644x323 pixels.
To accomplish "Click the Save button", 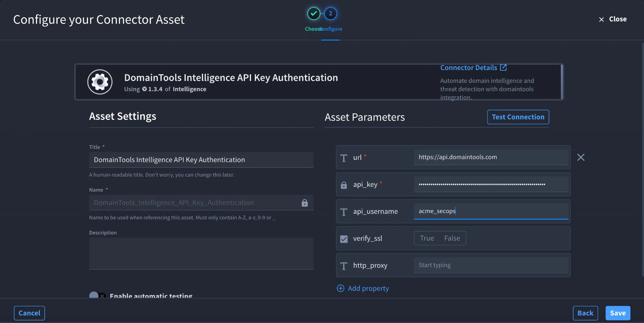I will pyautogui.click(x=618, y=313).
